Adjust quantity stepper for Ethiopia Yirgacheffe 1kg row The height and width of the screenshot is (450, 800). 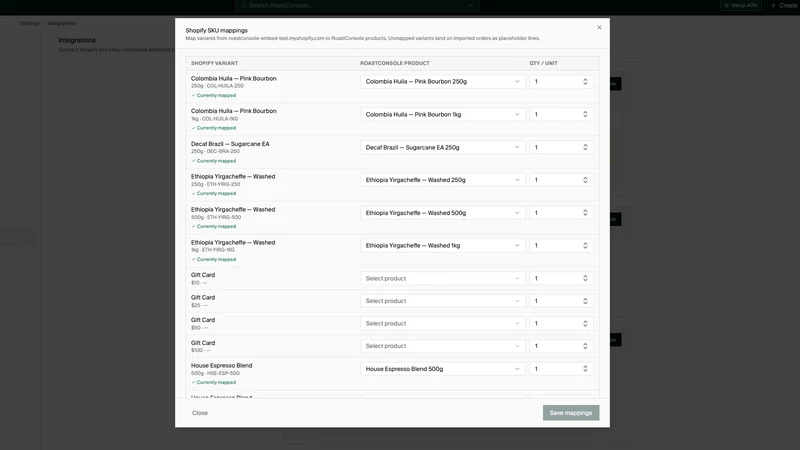click(585, 245)
